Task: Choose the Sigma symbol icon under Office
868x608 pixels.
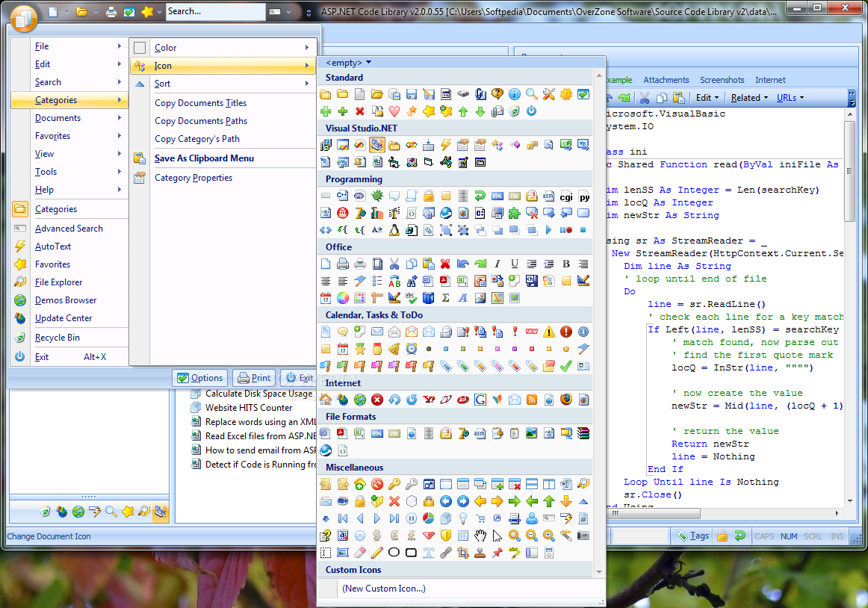Action: point(446,298)
